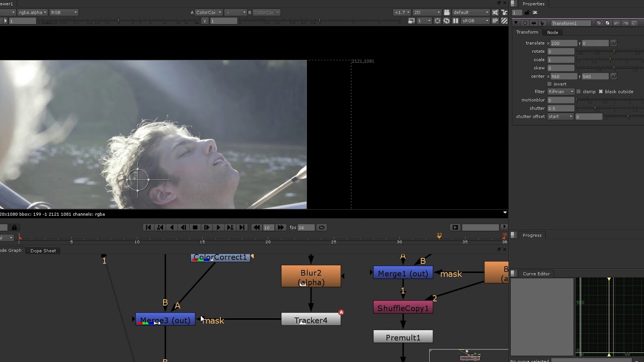Click Transform1 panel gl color icon
This screenshot has width=644, height=362.
[x=607, y=23]
